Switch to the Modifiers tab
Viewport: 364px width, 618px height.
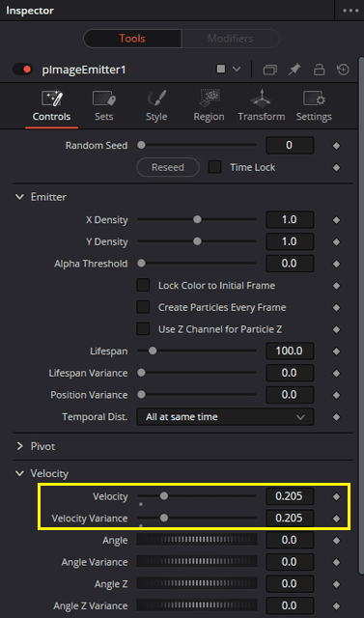tap(230, 39)
